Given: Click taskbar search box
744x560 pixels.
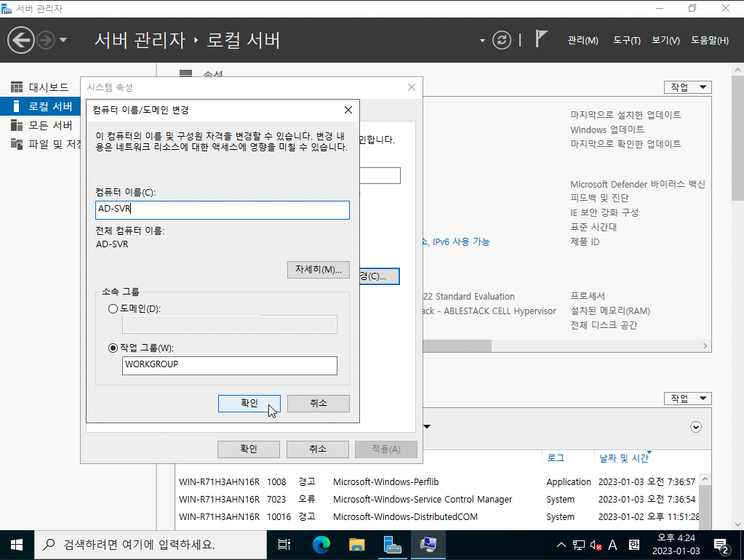Looking at the screenshot, I should (x=151, y=545).
